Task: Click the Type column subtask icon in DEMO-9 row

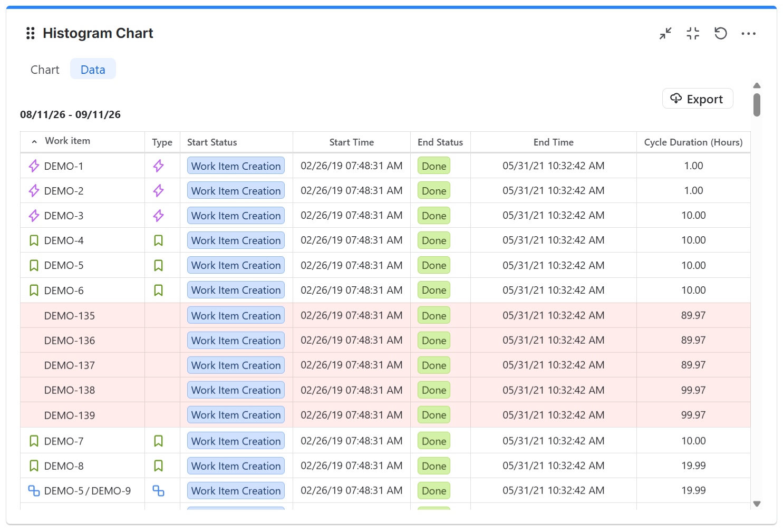Action: tap(158, 491)
